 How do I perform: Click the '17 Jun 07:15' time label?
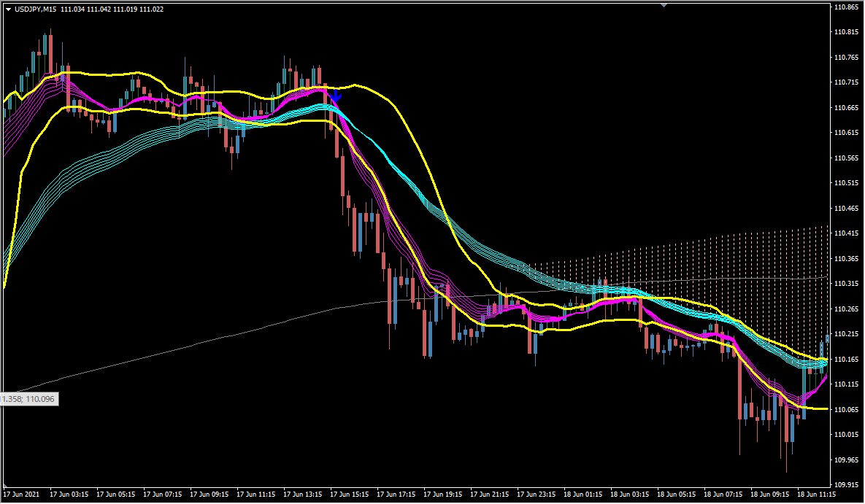tap(162, 495)
